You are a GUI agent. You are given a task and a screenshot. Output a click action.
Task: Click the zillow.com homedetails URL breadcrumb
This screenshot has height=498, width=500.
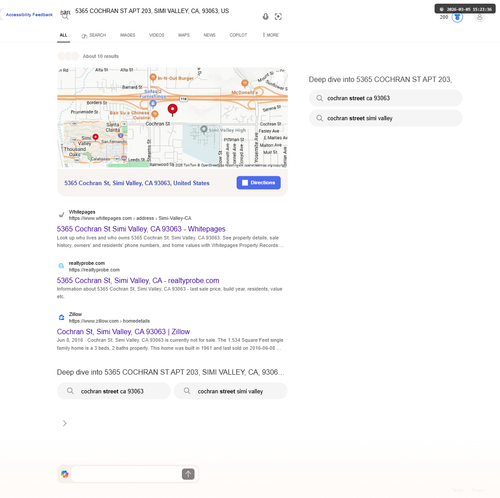tap(109, 321)
